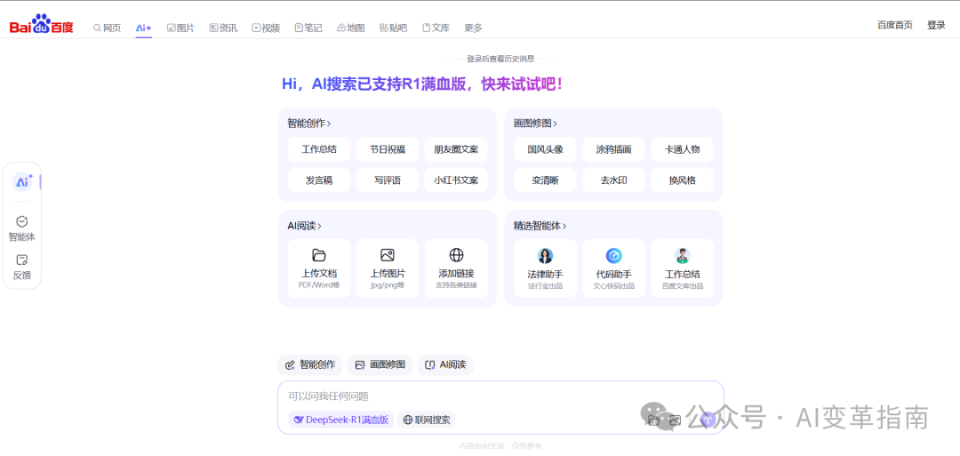Viewport: 960px width, 456px height.
Task: Select the 节日祝福 chip
Action: click(388, 149)
